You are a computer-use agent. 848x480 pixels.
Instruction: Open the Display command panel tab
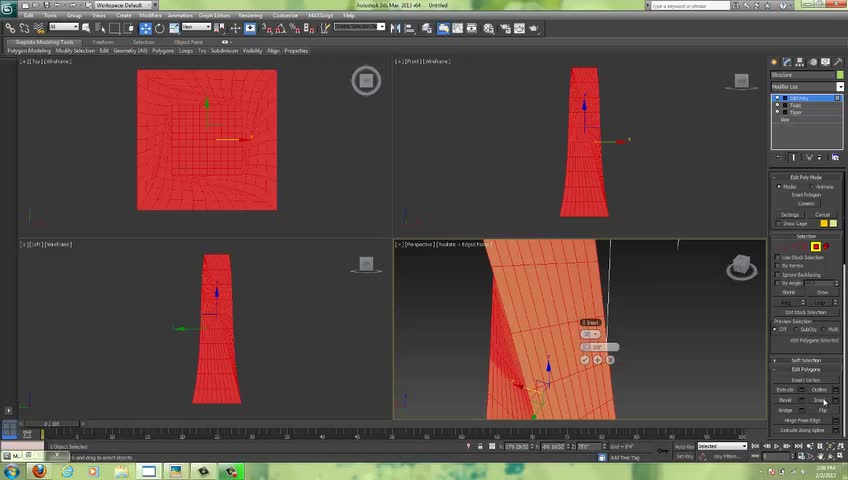pyautogui.click(x=825, y=62)
